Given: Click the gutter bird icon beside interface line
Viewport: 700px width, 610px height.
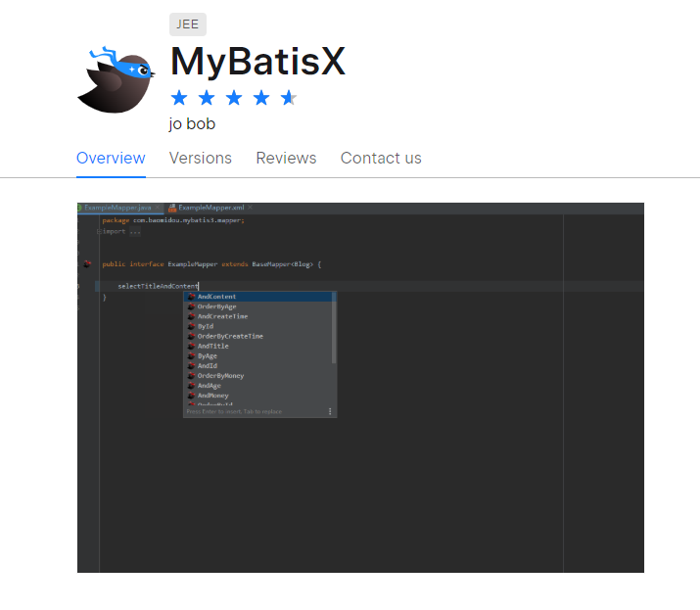Looking at the screenshot, I should pyautogui.click(x=87, y=264).
